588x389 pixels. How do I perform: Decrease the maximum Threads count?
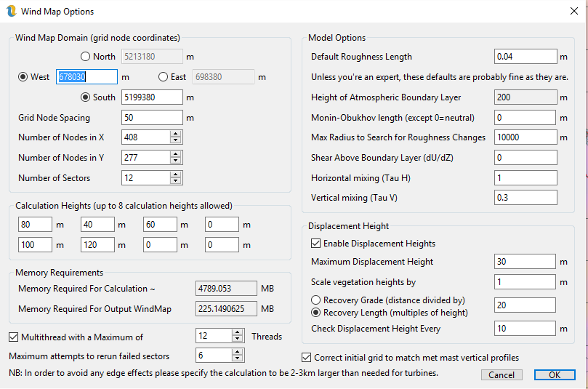tap(238, 340)
